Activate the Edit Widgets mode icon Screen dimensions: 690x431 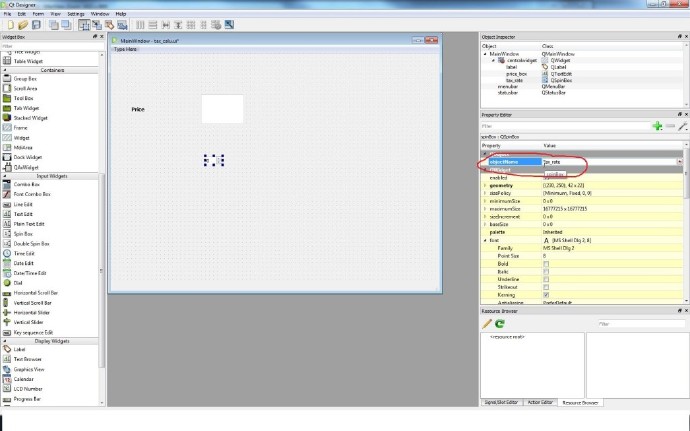[x=84, y=25]
